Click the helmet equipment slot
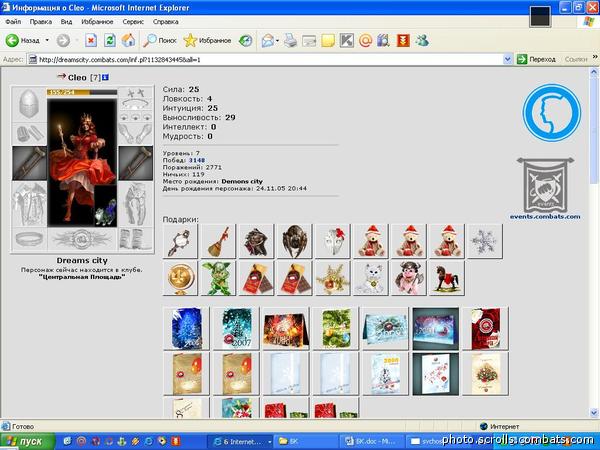This screenshot has height=450, width=600. coord(29,104)
